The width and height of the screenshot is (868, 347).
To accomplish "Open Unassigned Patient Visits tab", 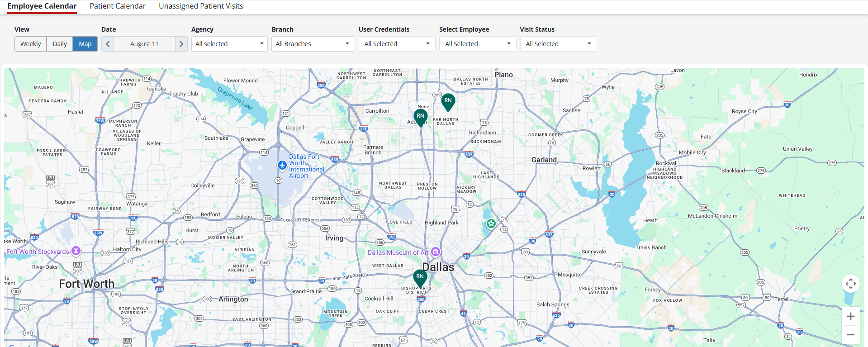I will point(201,6).
